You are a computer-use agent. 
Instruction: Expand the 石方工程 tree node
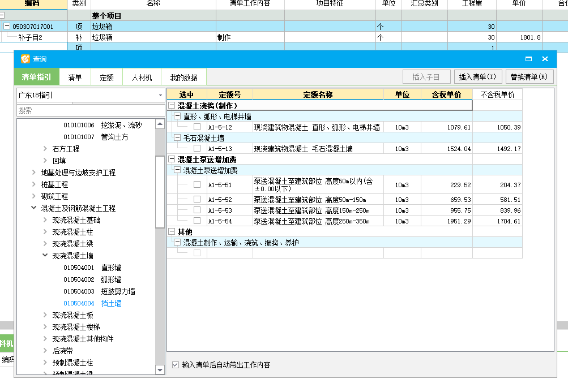click(x=45, y=148)
